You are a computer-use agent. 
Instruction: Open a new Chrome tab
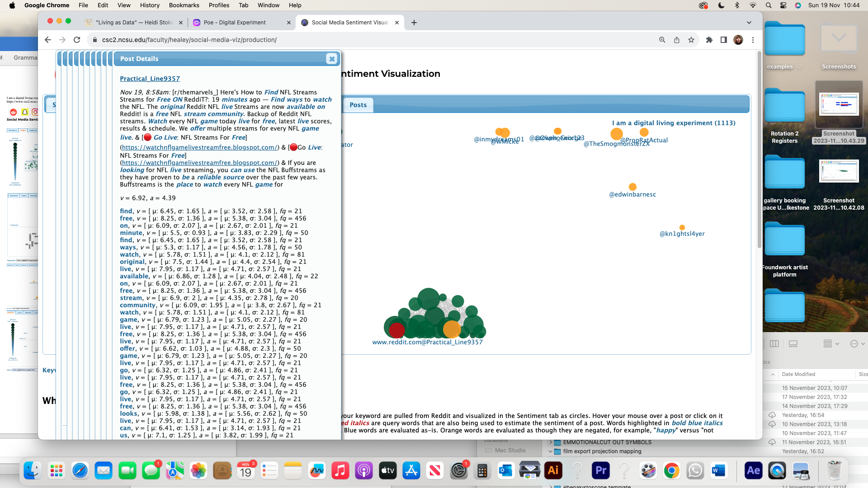414,23
